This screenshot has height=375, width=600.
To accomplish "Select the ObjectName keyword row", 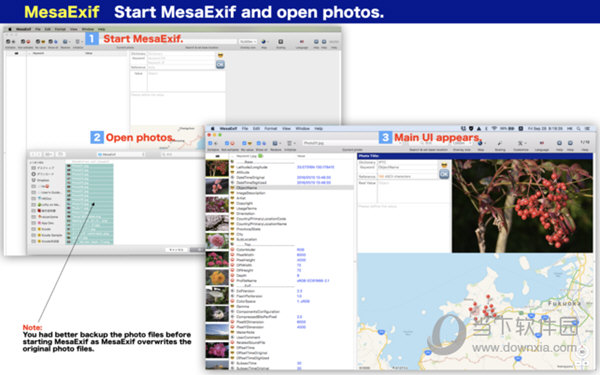I will coord(291,188).
